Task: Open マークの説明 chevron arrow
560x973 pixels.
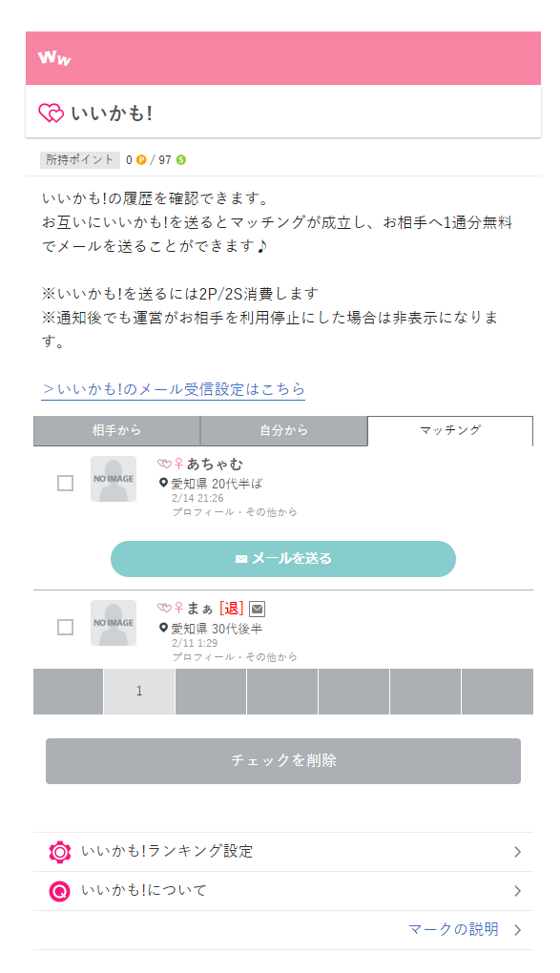Action: [517, 929]
